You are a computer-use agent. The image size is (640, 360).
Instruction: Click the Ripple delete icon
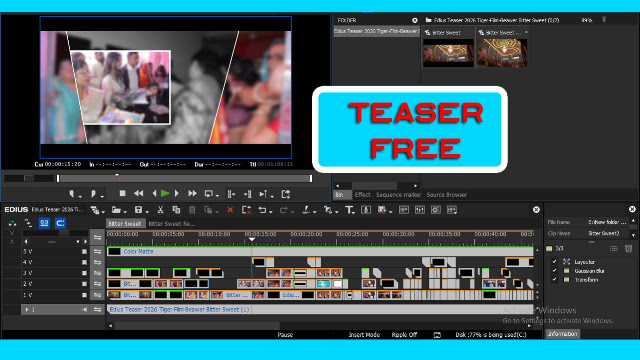(x=246, y=210)
